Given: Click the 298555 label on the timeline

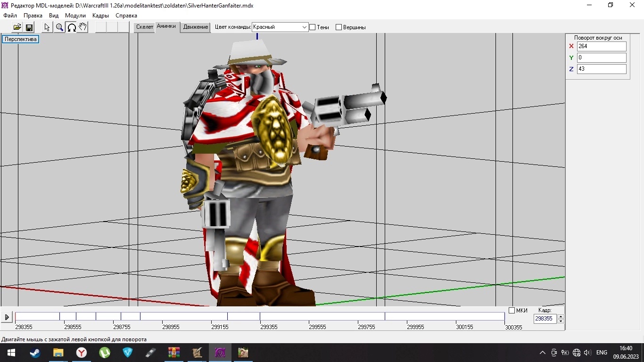Looking at the screenshot, I should pos(73,327).
